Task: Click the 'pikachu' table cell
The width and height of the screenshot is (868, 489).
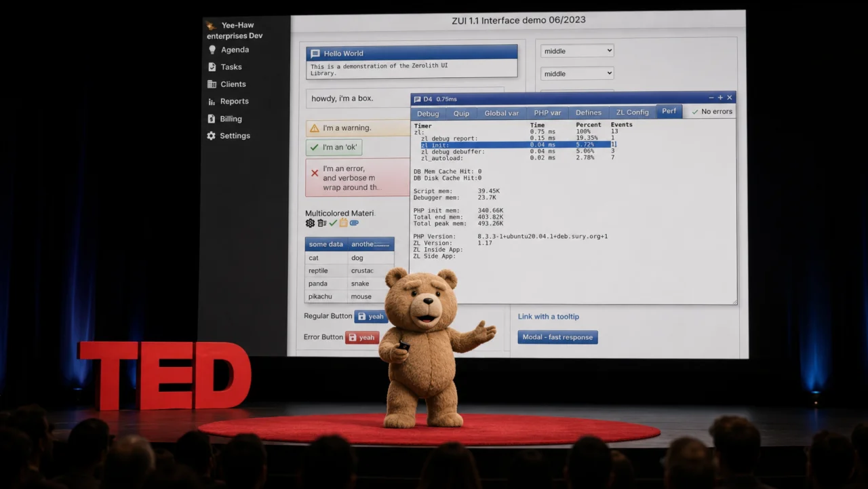Action: click(326, 296)
